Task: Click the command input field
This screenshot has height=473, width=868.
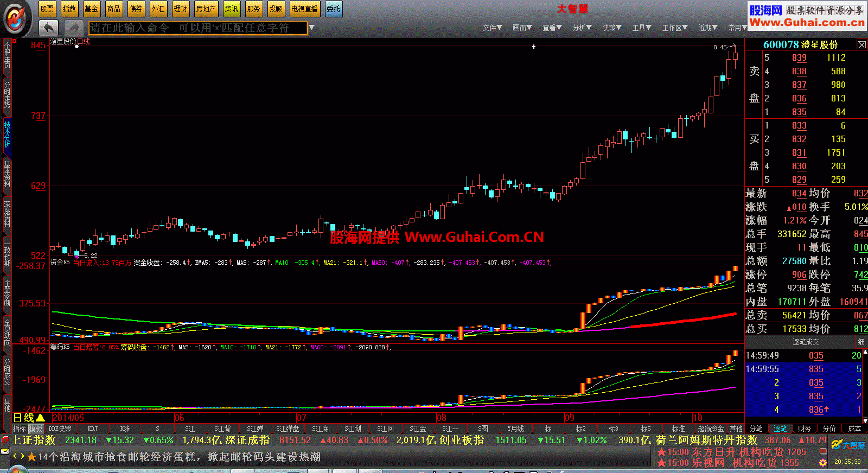Action: coord(198,28)
